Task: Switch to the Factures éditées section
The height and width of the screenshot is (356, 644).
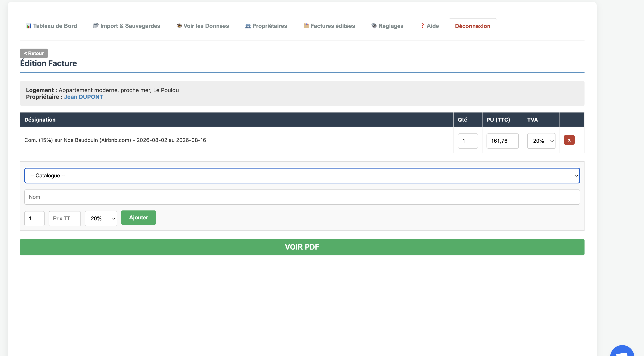Action: tap(332, 25)
